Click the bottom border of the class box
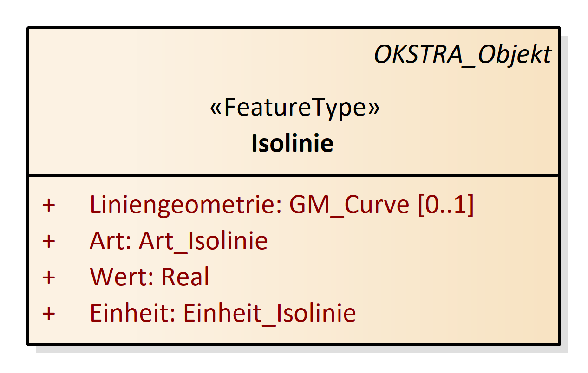 click(294, 344)
